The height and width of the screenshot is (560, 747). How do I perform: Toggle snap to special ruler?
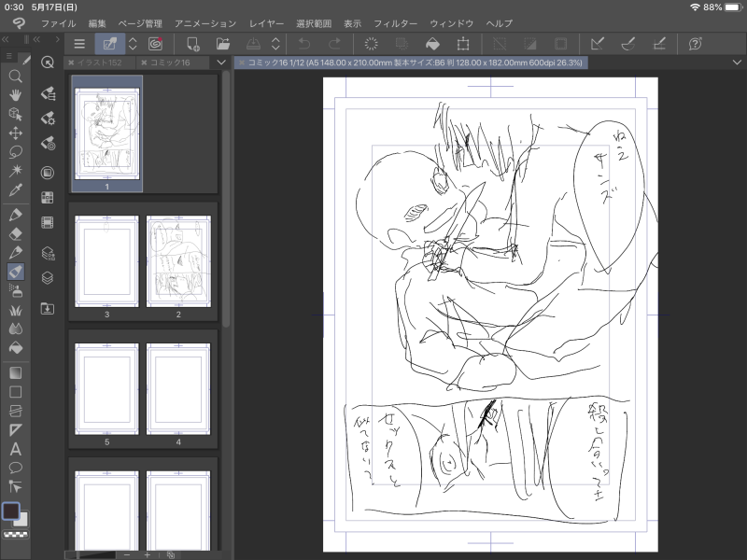pos(627,43)
